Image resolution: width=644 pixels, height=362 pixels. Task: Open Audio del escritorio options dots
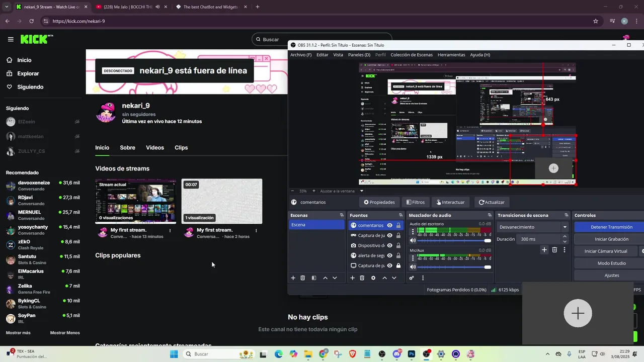(413, 232)
